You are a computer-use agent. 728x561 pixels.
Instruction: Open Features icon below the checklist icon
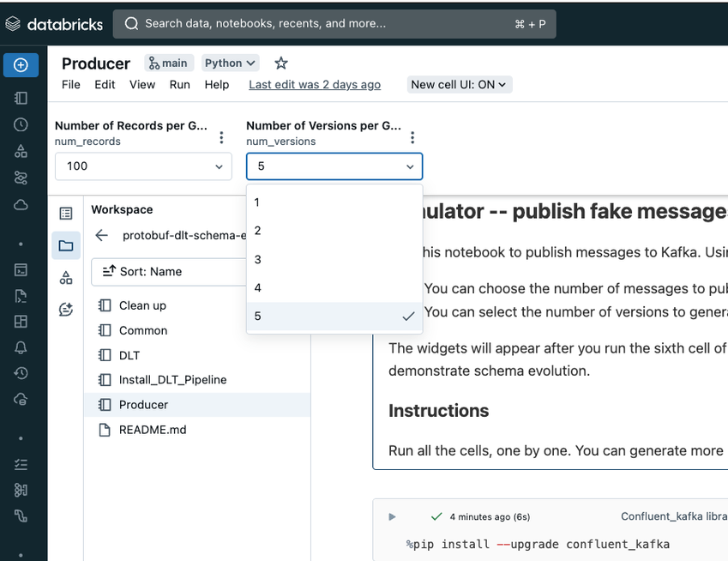coord(21,491)
